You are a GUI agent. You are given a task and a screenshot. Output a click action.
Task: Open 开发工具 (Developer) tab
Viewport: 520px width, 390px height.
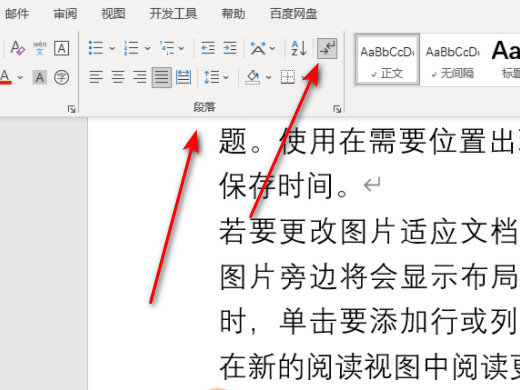coord(173,14)
